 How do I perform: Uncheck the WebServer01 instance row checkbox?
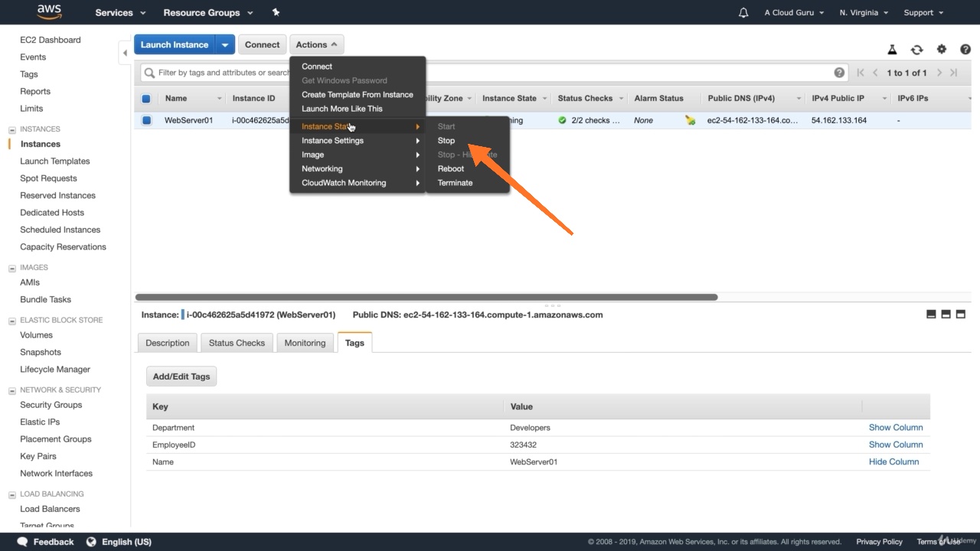coord(146,120)
